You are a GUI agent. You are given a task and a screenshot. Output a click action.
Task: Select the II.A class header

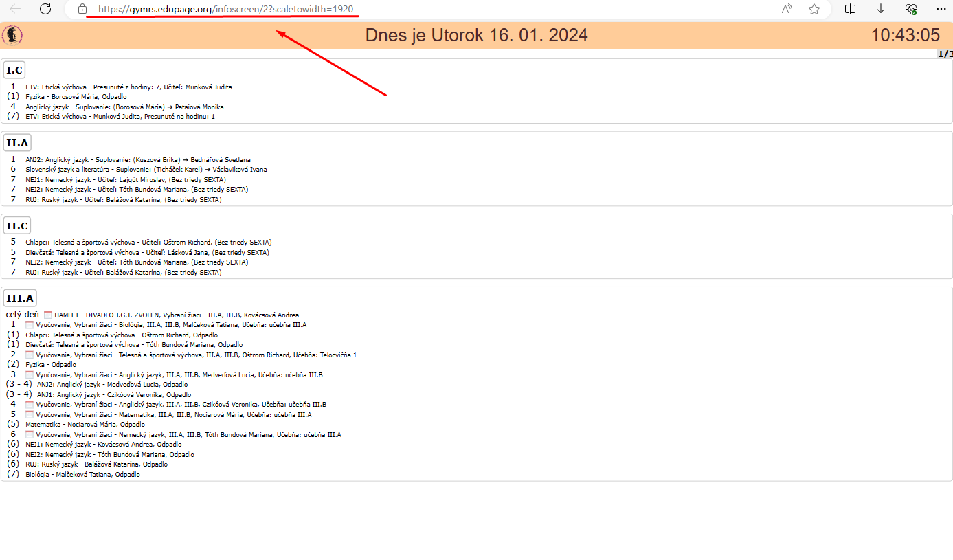pos(16,143)
